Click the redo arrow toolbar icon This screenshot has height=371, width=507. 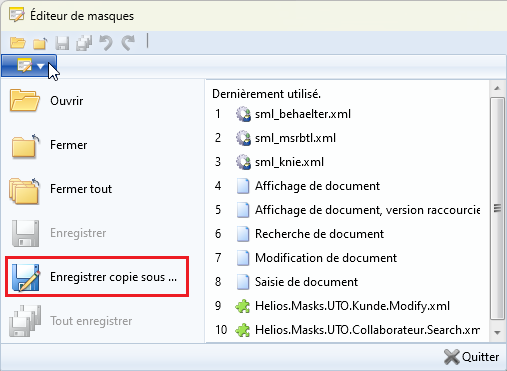point(128,43)
